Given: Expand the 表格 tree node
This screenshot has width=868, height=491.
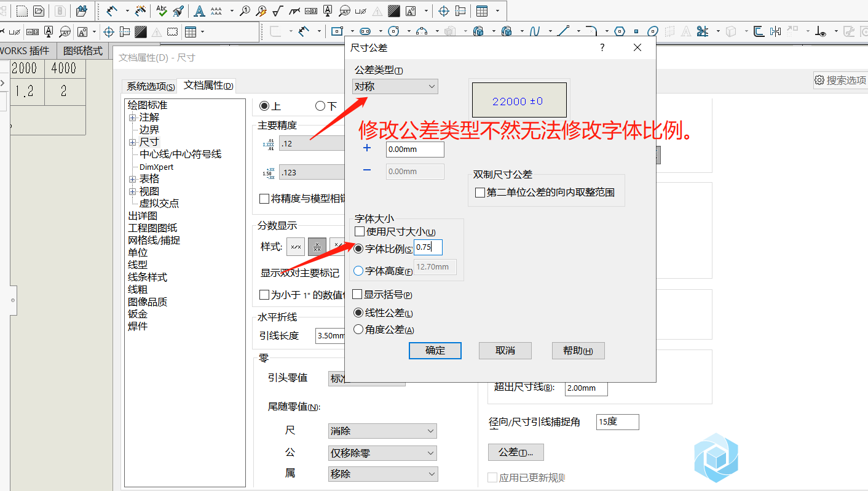Looking at the screenshot, I should pos(132,179).
